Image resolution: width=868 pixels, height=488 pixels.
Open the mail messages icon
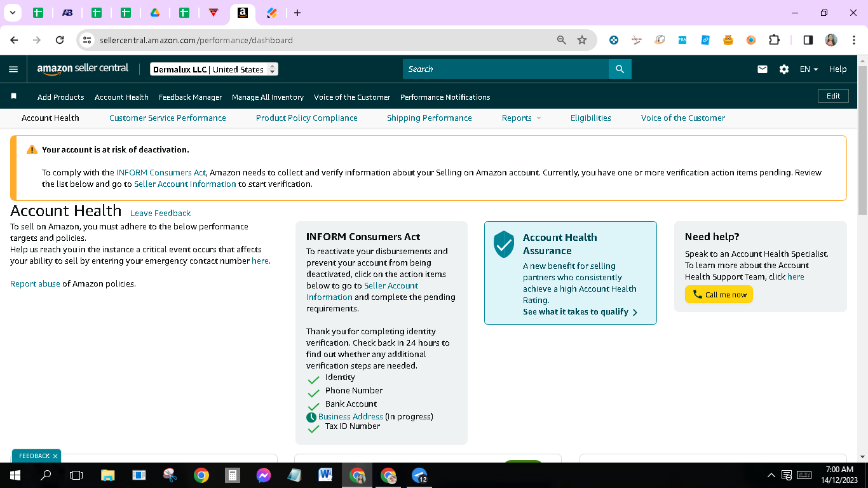pyautogui.click(x=763, y=69)
